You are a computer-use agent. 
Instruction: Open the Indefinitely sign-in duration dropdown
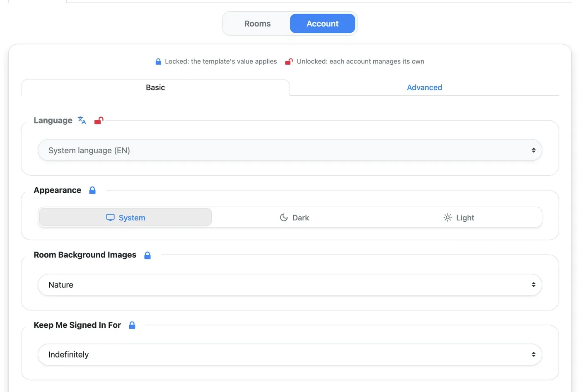[x=290, y=355]
